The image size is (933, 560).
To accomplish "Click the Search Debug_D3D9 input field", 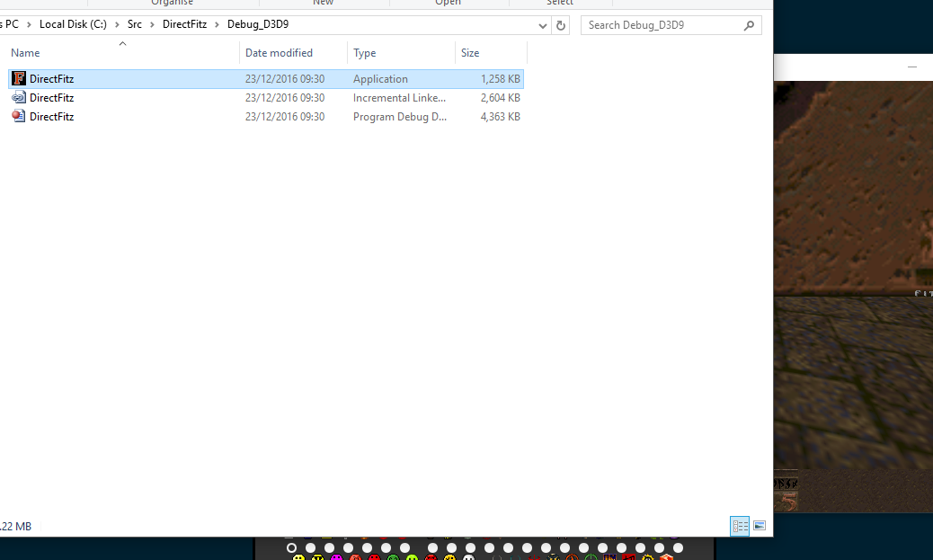I will coord(661,26).
